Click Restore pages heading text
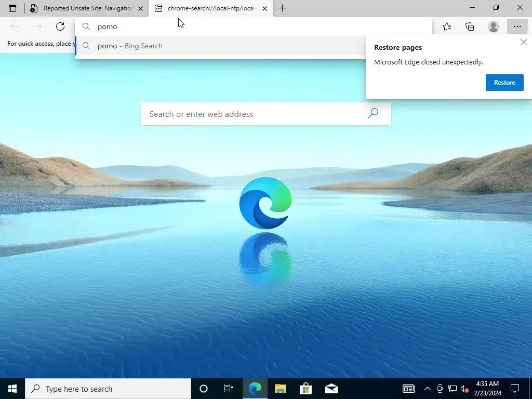 (398, 47)
